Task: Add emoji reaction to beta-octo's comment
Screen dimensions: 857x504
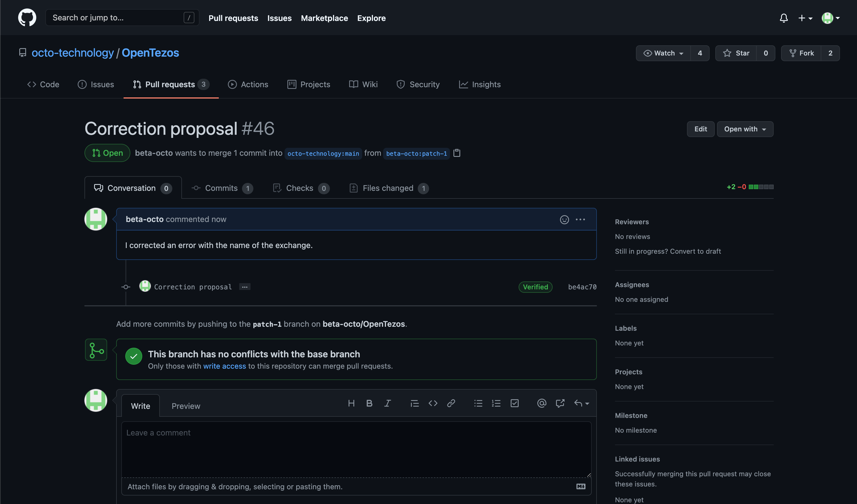Action: tap(564, 219)
